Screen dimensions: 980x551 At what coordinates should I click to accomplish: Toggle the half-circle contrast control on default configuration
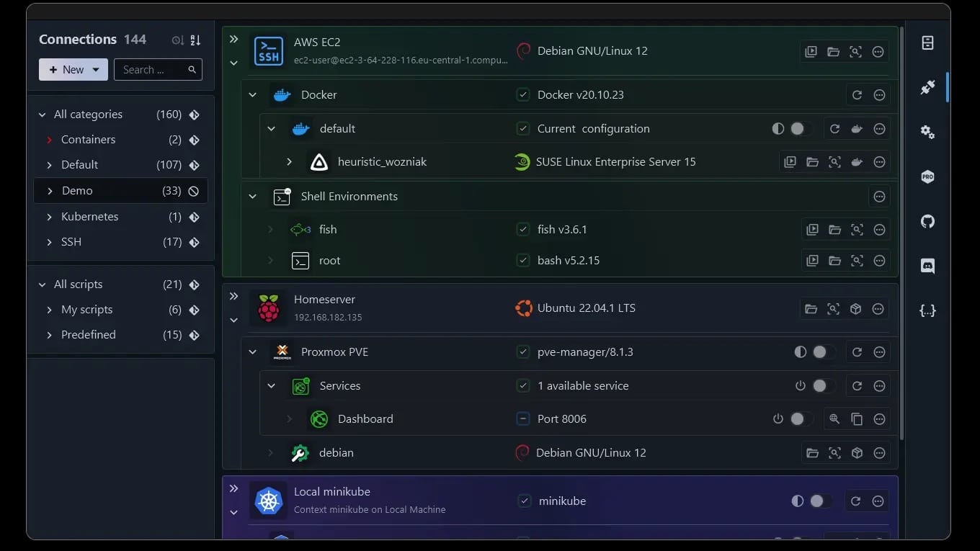click(x=778, y=128)
